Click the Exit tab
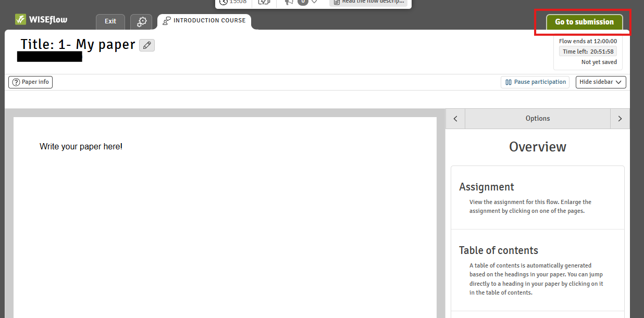 tap(110, 21)
